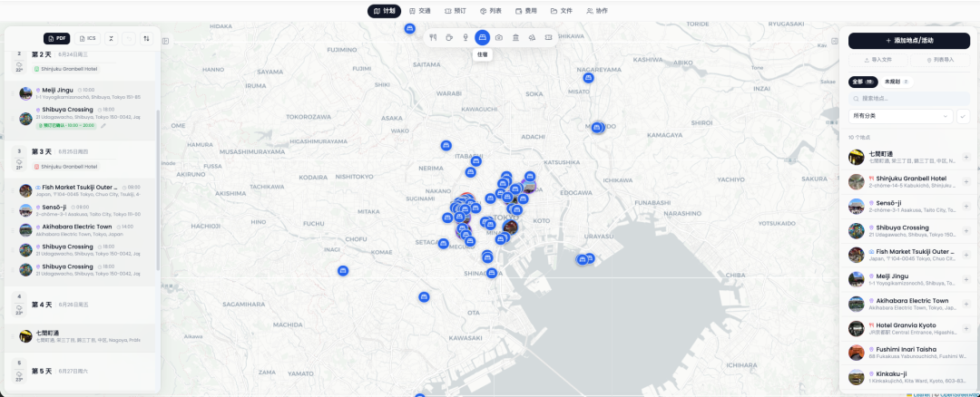Select the nature park map filter
Screen dimensions: 980x397
point(532,37)
